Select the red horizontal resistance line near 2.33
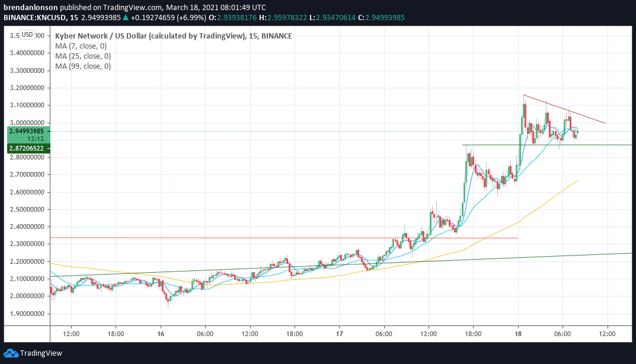The height and width of the screenshot is (364, 636). [284, 238]
